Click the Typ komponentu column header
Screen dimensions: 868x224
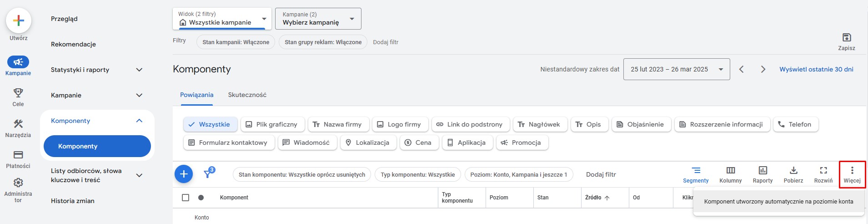(457, 198)
